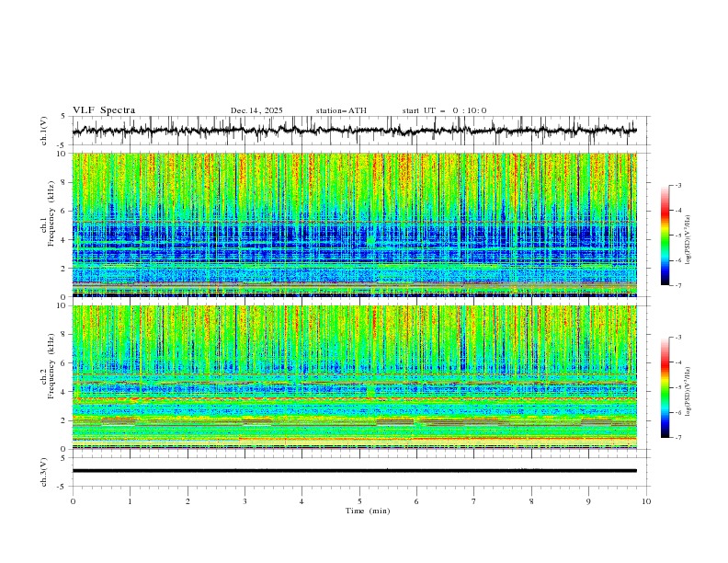Click the ch.2 log(PSD) colorbar unit label
Screen dimensions: 728x563
(688, 391)
